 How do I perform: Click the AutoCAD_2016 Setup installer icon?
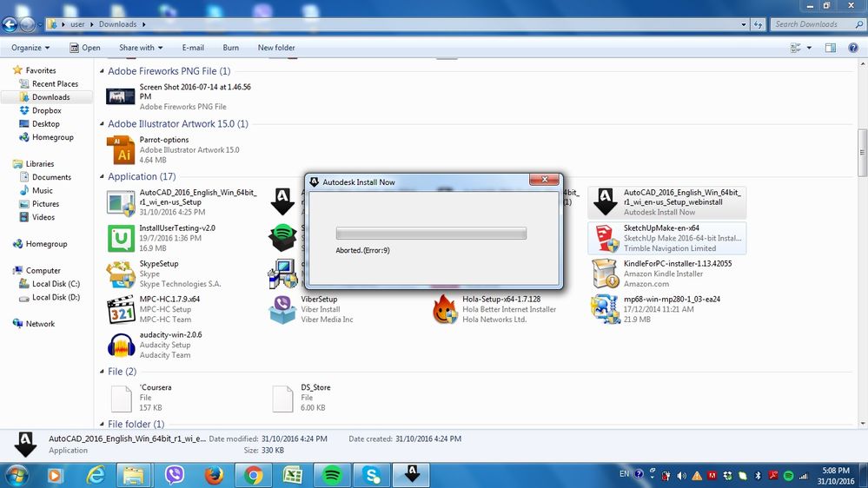point(121,202)
